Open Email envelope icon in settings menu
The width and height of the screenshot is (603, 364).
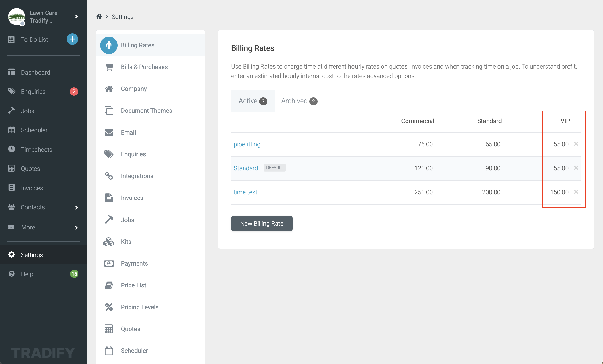(x=109, y=132)
